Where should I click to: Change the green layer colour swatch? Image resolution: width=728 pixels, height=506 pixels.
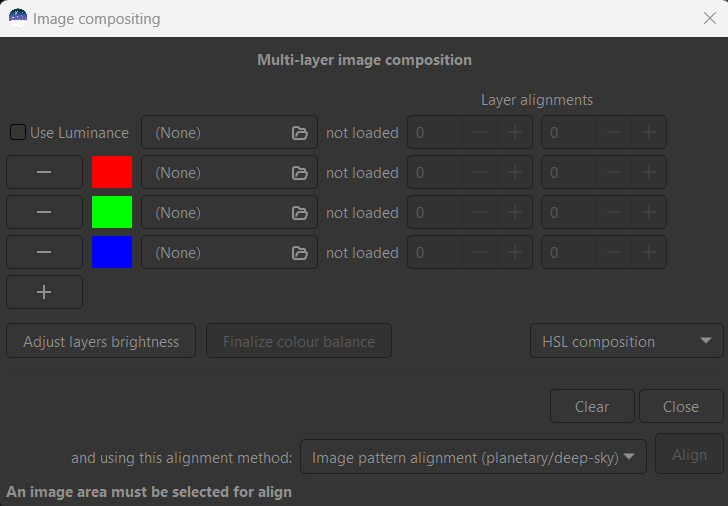pyautogui.click(x=112, y=212)
